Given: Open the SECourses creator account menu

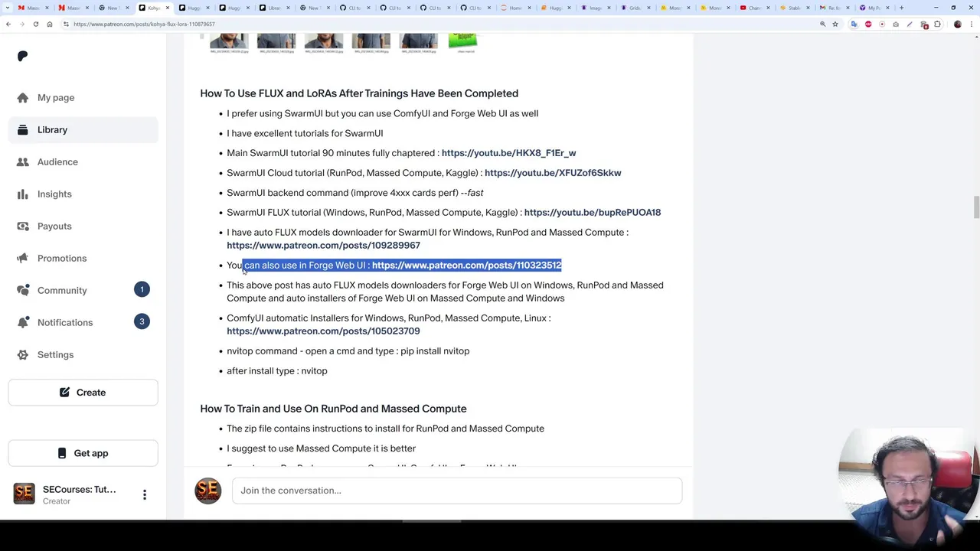Looking at the screenshot, I should point(83,494).
